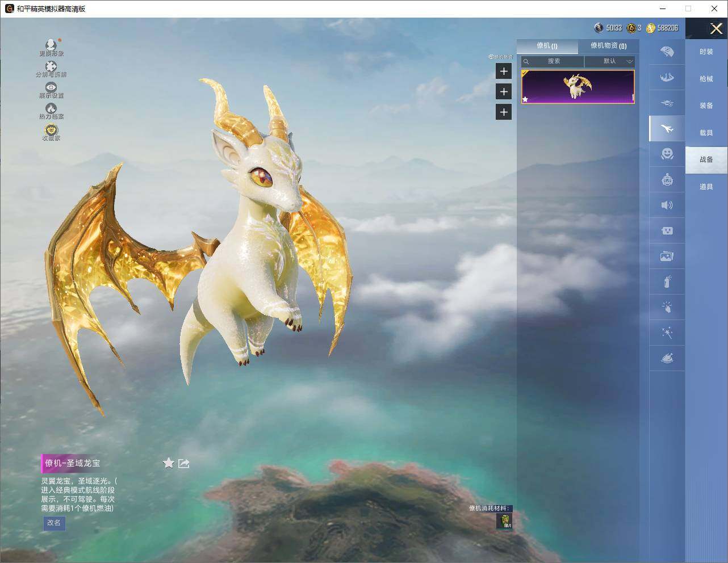Viewport: 728px width, 563px height.
Task: Open the 时装 category tab
Action: pos(706,52)
